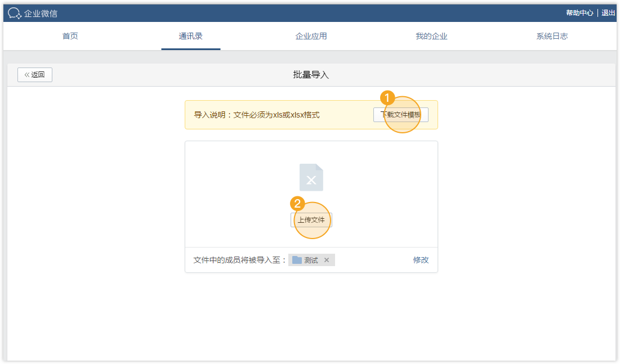
Task: Go to the 企业应用 tab
Action: pyautogui.click(x=311, y=36)
